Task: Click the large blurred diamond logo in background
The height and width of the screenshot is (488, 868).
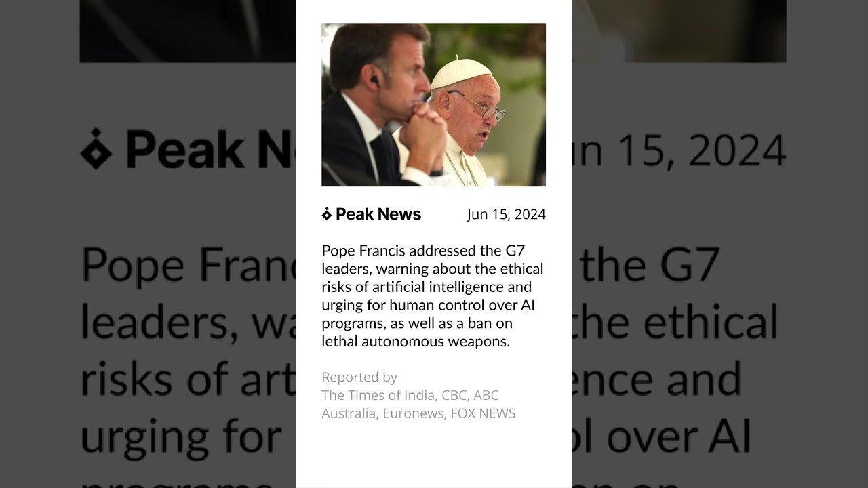Action: 96,148
